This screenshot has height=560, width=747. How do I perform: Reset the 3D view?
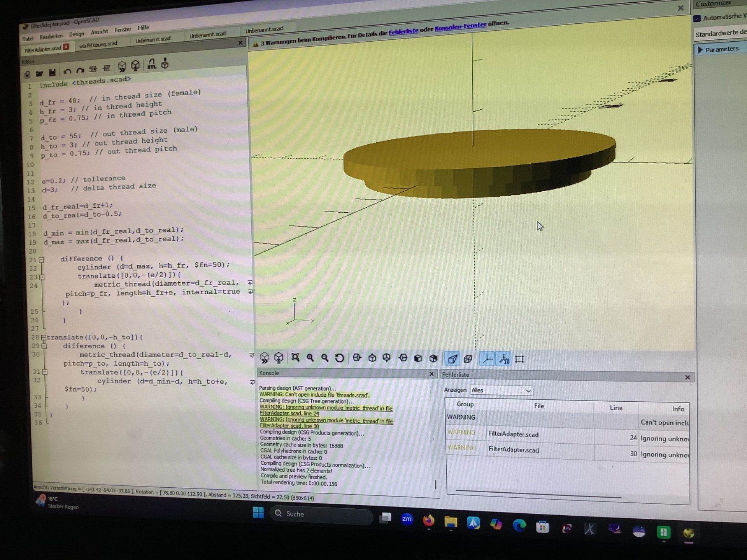tap(339, 358)
